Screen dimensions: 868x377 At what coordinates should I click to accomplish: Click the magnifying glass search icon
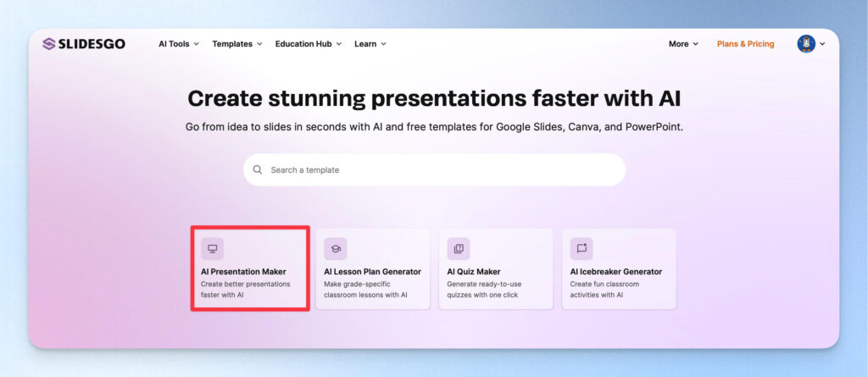(x=258, y=169)
